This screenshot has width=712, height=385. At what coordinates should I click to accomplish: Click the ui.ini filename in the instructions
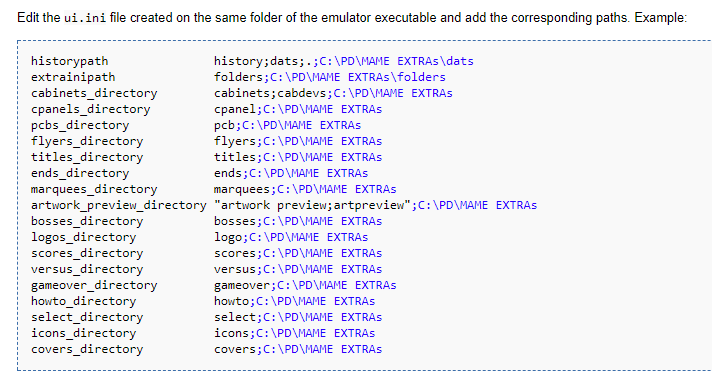pyautogui.click(x=85, y=18)
